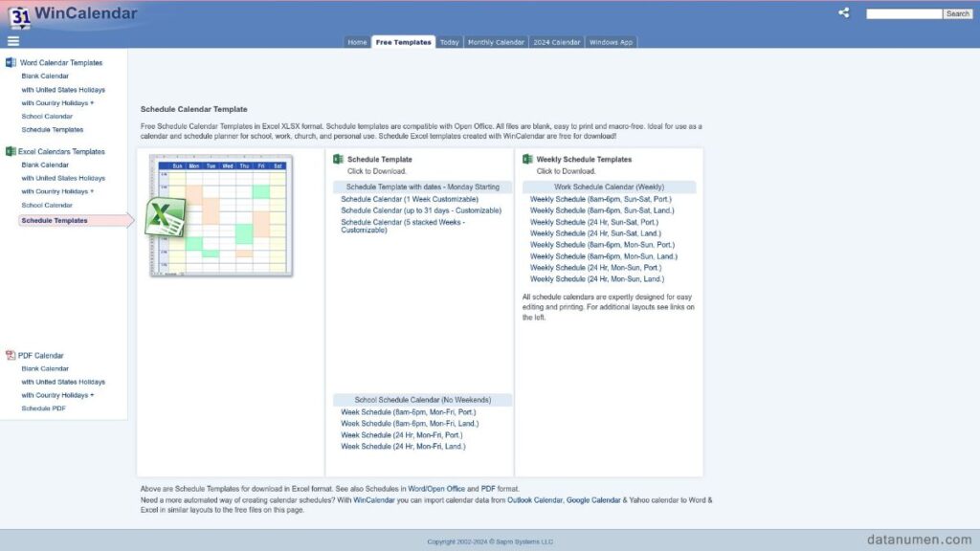This screenshot has width=980, height=551.
Task: Expand Word 'with Country Holidays +' item
Action: [x=57, y=103]
